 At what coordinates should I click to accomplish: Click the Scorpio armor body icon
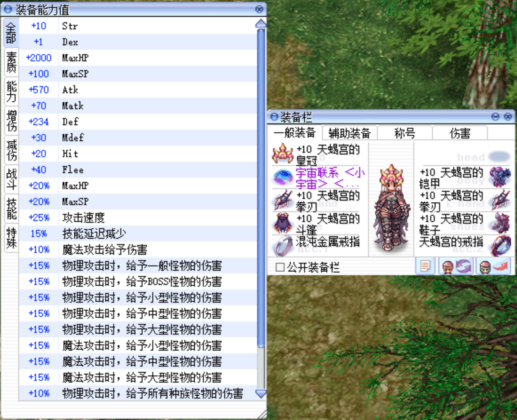click(500, 176)
